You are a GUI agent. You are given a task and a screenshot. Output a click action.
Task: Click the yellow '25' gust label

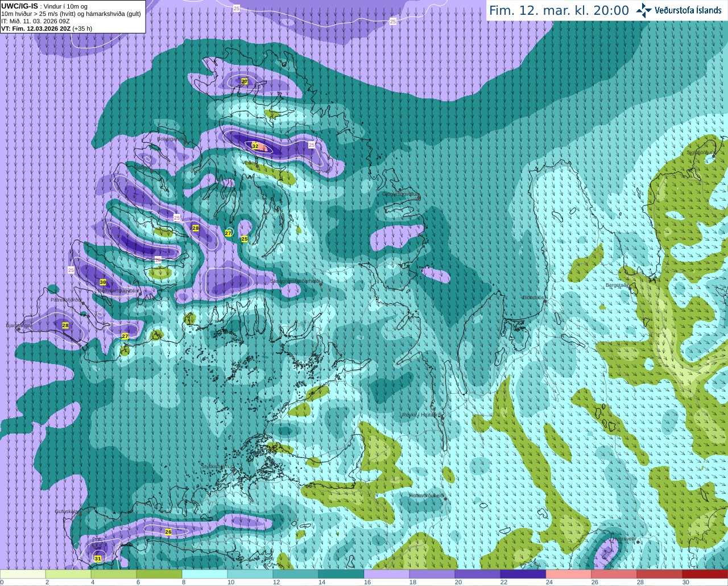coord(245,239)
